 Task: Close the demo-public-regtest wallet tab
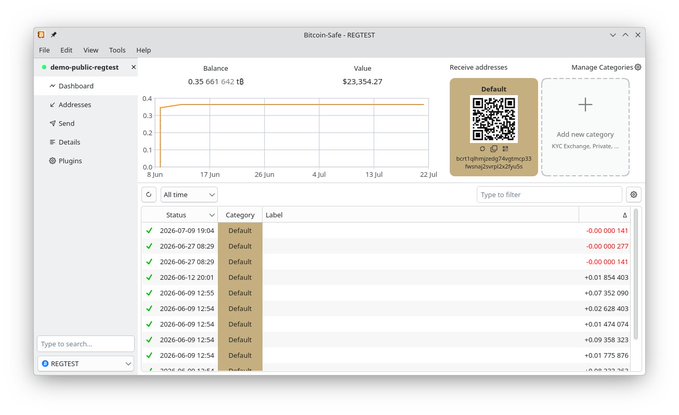[x=133, y=67]
